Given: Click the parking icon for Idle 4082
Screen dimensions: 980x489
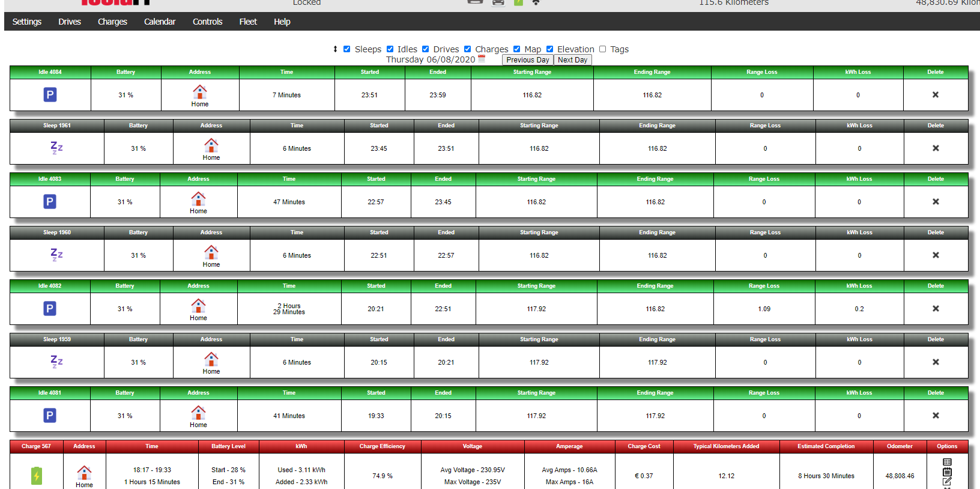Looking at the screenshot, I should point(50,309).
